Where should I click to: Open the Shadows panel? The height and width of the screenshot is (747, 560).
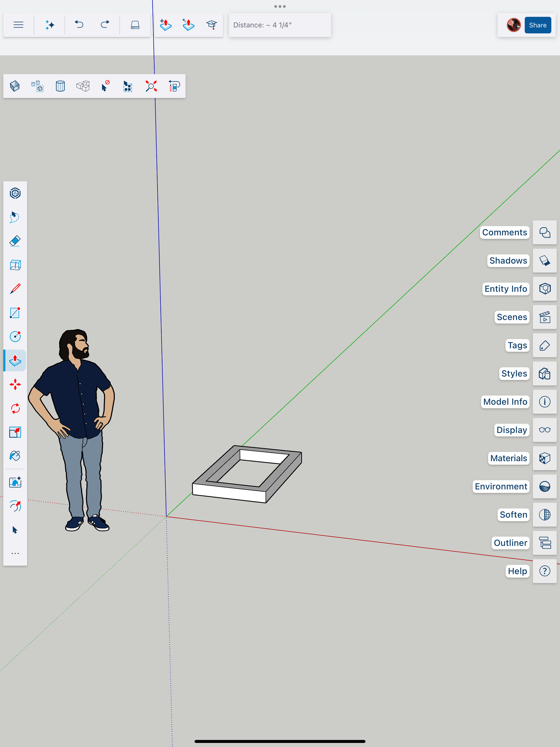point(544,261)
